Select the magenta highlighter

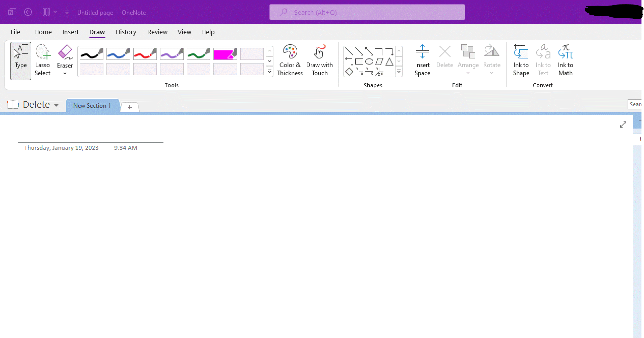coord(225,54)
